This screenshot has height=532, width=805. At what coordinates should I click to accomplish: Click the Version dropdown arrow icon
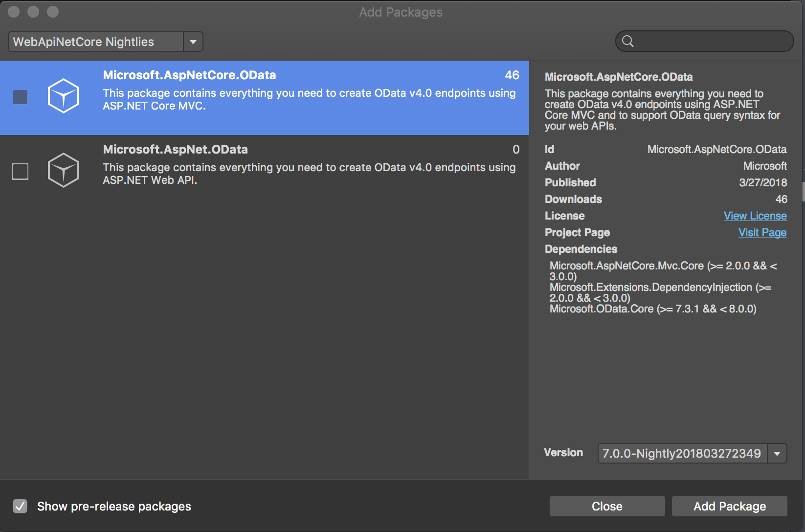777,453
